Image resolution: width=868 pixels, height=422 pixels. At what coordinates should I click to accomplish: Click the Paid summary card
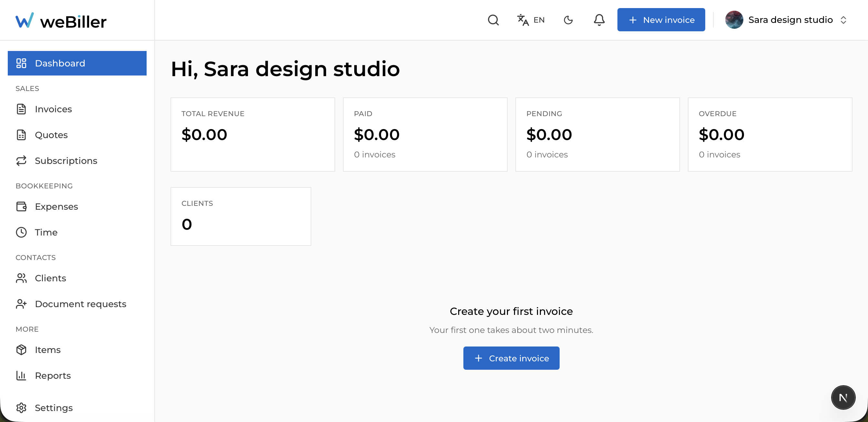[x=425, y=135]
